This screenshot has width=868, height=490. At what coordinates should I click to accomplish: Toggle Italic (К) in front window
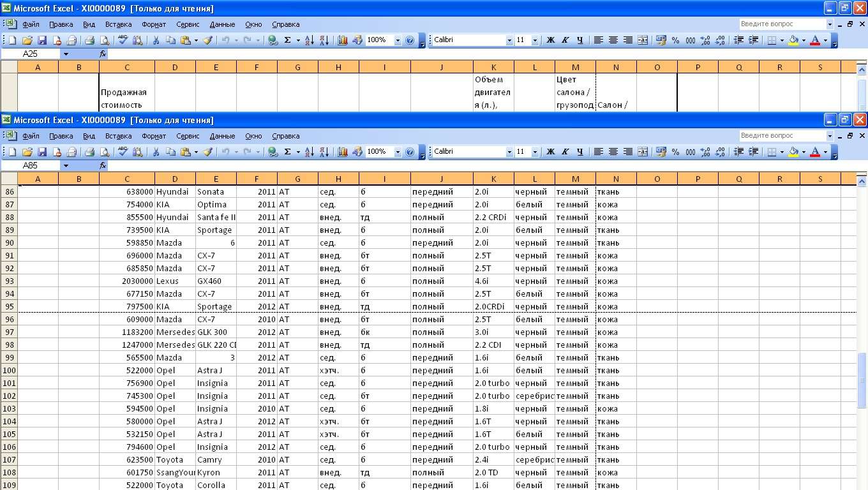tap(565, 152)
